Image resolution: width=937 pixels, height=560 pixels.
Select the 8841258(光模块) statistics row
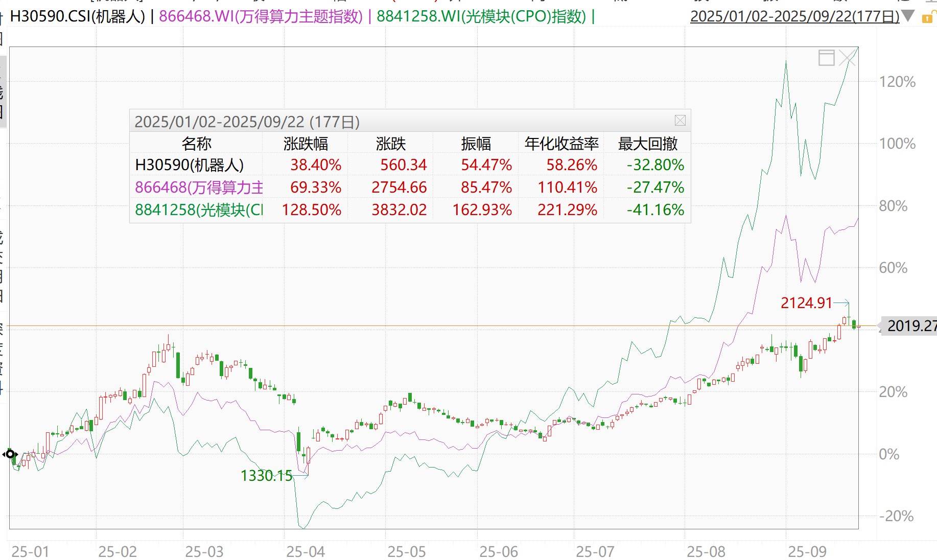click(x=197, y=209)
